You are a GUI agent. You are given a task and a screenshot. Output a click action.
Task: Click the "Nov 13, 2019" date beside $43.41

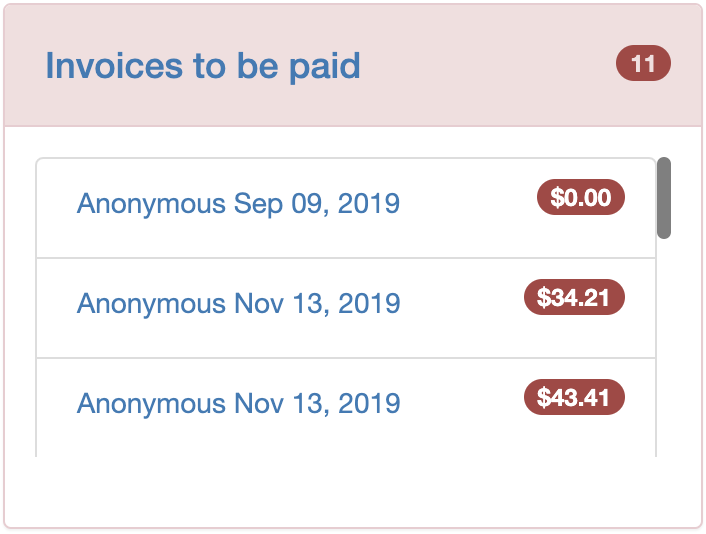(x=317, y=403)
